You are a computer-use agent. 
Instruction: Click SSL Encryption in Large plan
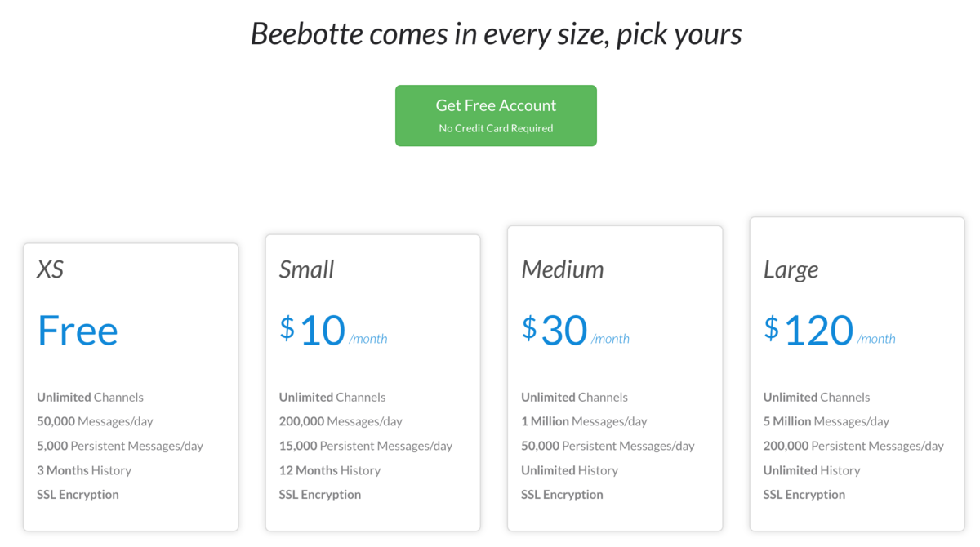click(x=804, y=495)
